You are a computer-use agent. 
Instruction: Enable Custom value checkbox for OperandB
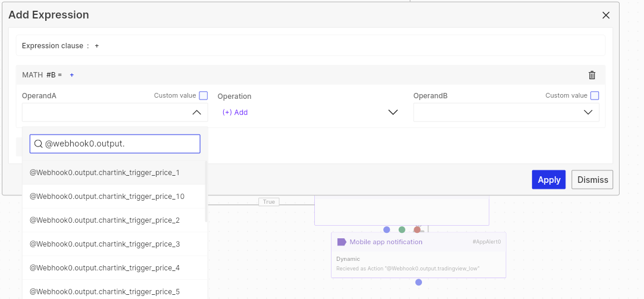coord(595,96)
